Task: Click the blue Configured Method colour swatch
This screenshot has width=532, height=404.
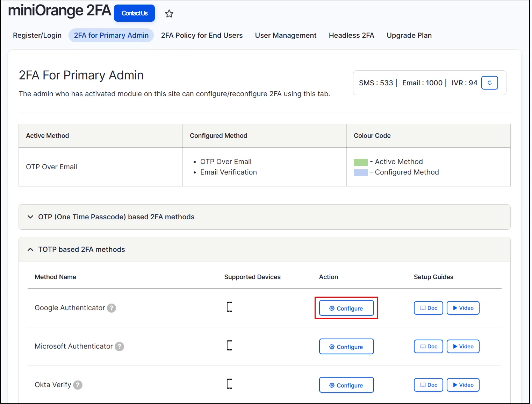Action: coord(361,173)
